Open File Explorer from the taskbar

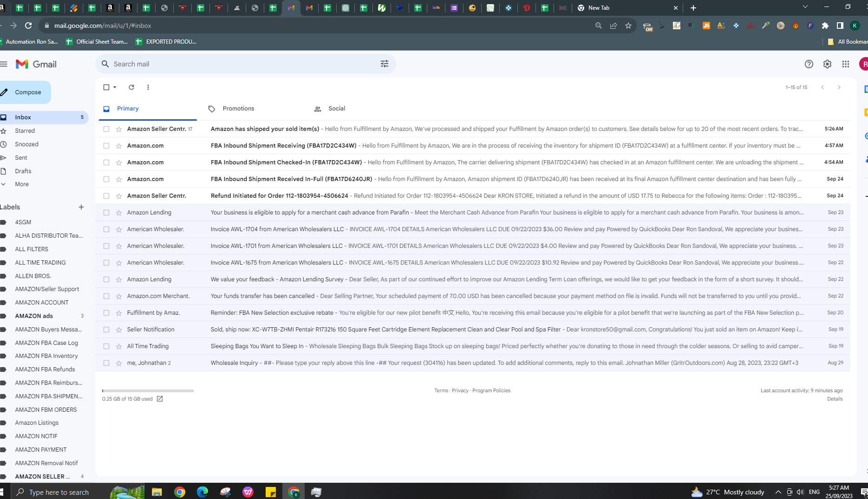pyautogui.click(x=157, y=492)
